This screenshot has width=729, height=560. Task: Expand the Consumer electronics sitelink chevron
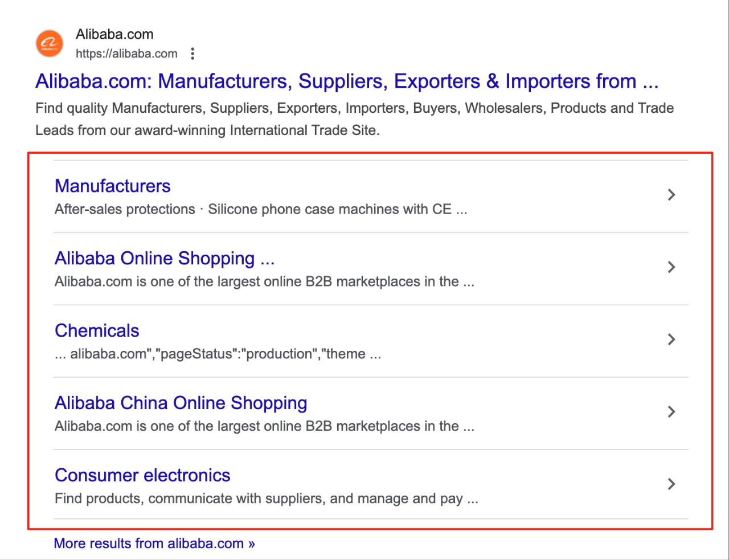pyautogui.click(x=671, y=484)
